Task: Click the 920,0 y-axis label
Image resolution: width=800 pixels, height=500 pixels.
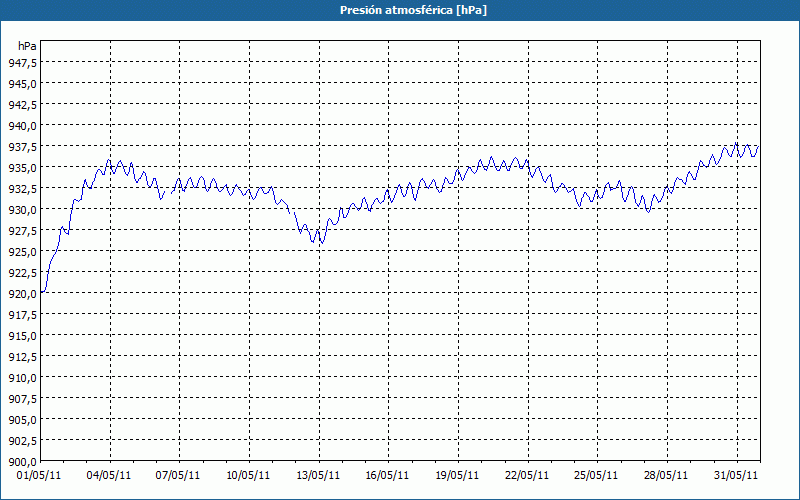Action: click(x=22, y=293)
